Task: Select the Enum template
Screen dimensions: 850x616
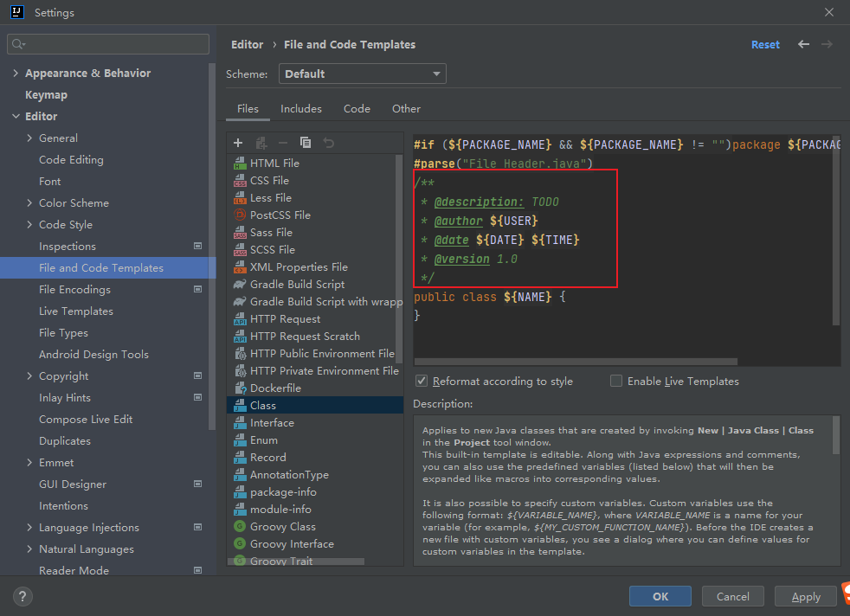Action: click(x=315, y=440)
